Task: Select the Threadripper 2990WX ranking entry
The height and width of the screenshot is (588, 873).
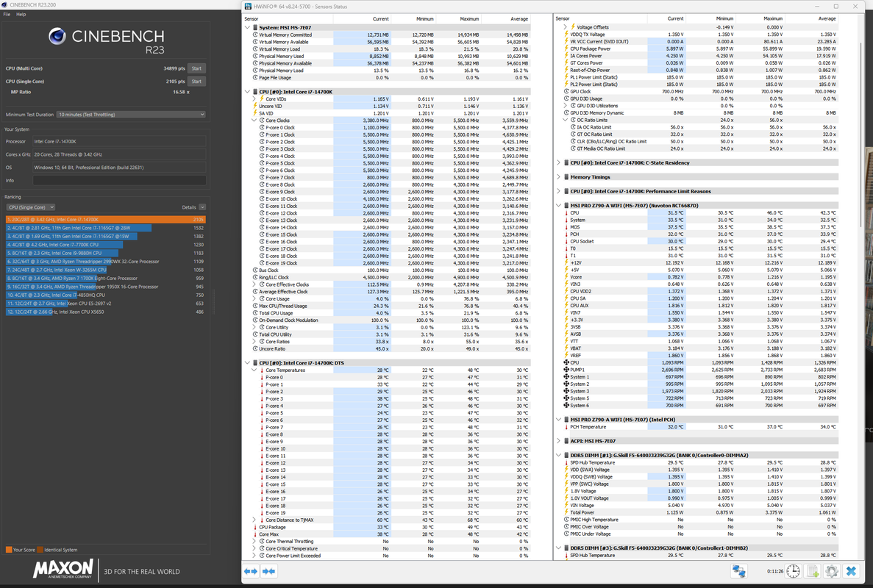Action: point(106,262)
